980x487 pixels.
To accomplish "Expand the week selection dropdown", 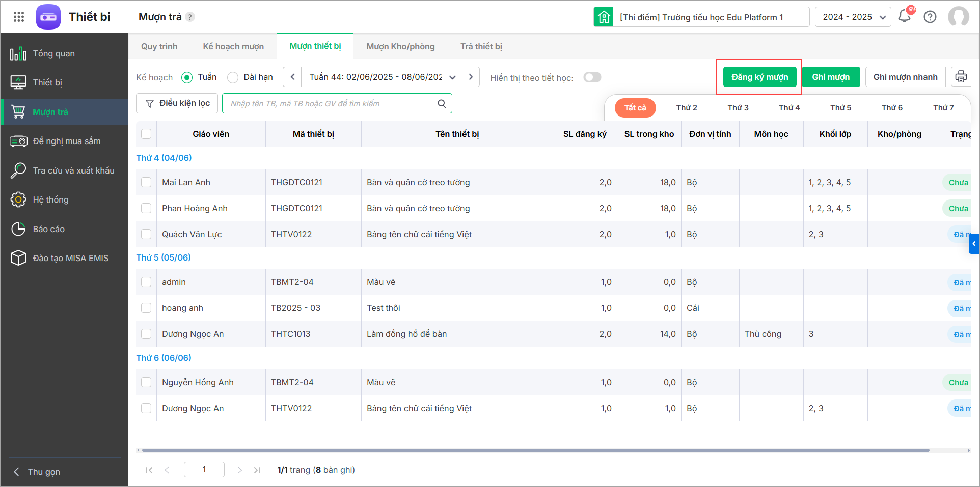I will tap(452, 77).
